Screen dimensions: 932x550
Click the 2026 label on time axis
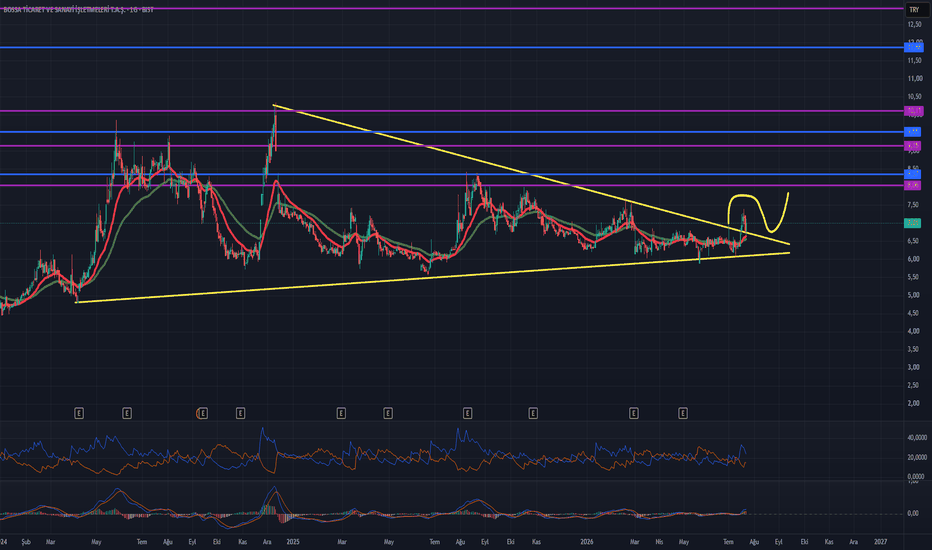(587, 542)
